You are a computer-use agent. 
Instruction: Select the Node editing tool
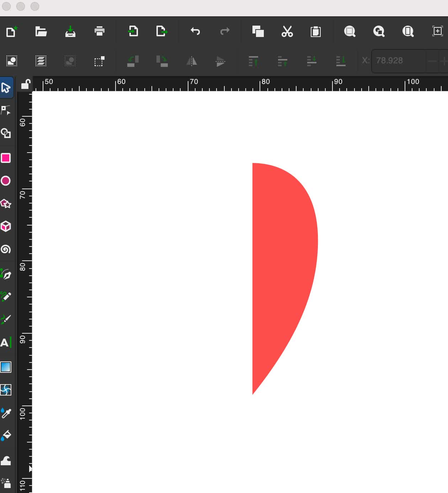(x=6, y=110)
